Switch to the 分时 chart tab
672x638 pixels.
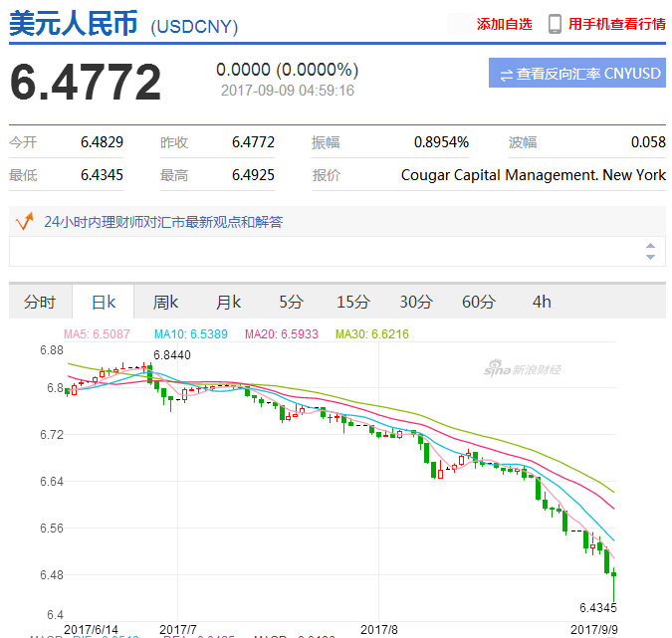[40, 302]
